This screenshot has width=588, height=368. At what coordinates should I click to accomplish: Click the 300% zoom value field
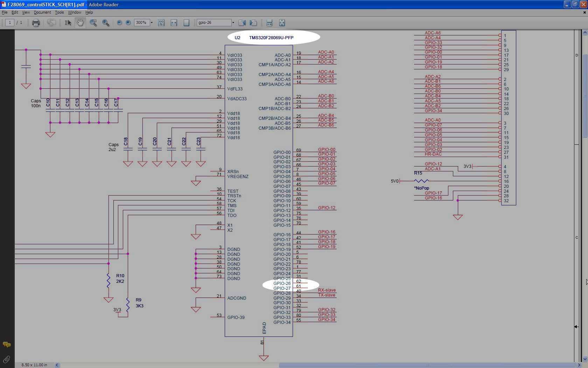pyautogui.click(x=142, y=22)
